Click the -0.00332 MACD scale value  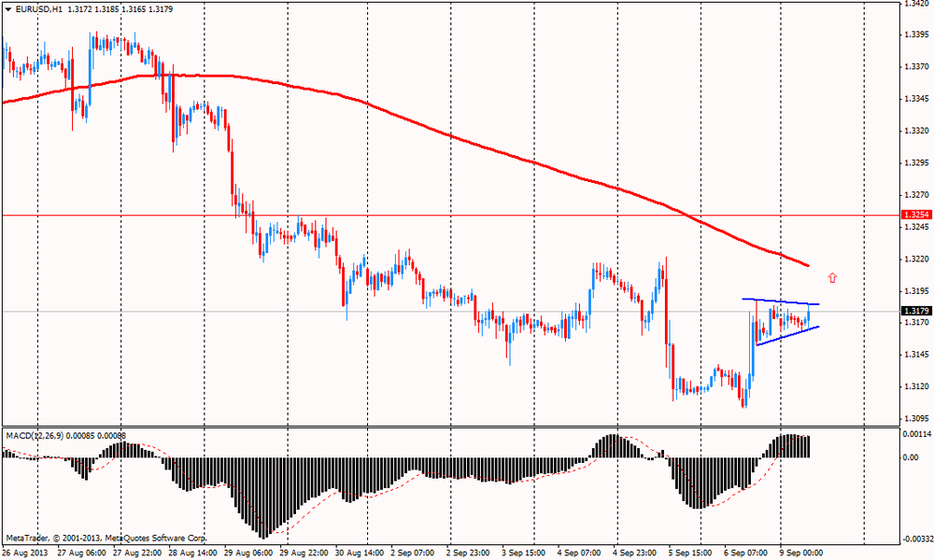[x=917, y=539]
